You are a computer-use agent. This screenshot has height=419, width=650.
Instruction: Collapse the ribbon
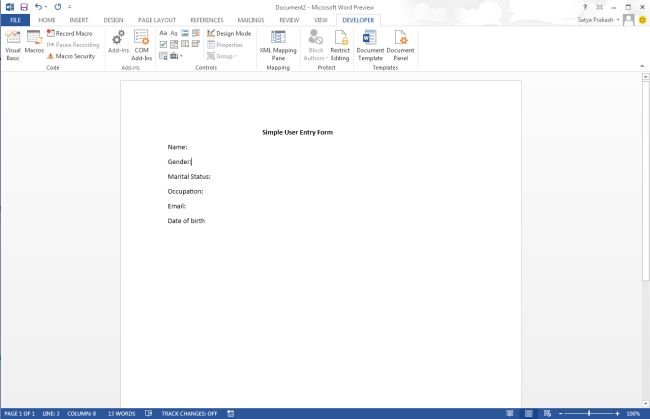pos(642,66)
